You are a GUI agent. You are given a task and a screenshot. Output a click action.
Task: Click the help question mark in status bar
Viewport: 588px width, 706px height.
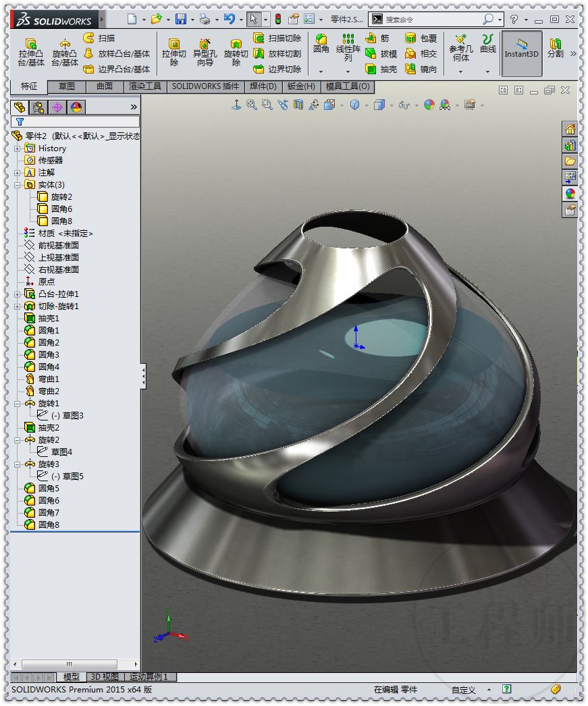(506, 689)
